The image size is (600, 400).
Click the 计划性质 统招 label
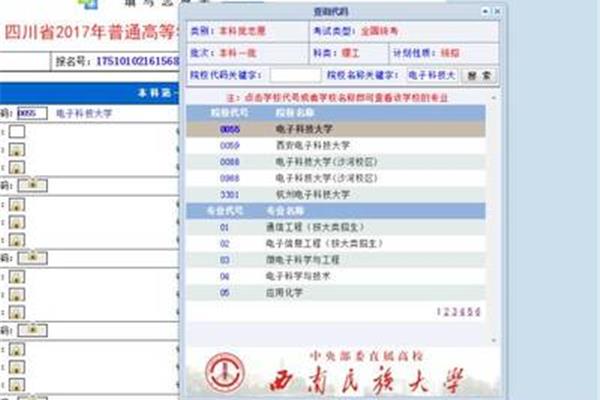pos(426,53)
